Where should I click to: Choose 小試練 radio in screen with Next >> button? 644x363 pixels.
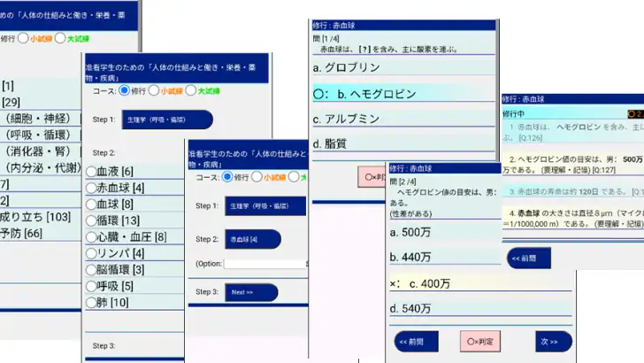(257, 177)
